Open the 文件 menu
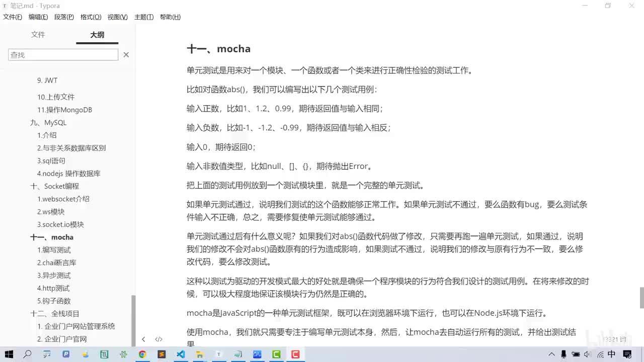Screen dimensions: 644x362 [x=13, y=17]
